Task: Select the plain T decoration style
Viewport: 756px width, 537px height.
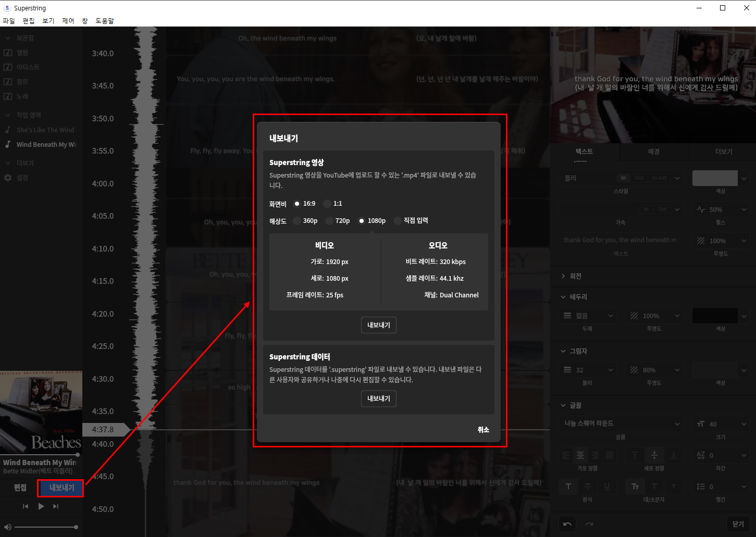Action: pyautogui.click(x=568, y=486)
